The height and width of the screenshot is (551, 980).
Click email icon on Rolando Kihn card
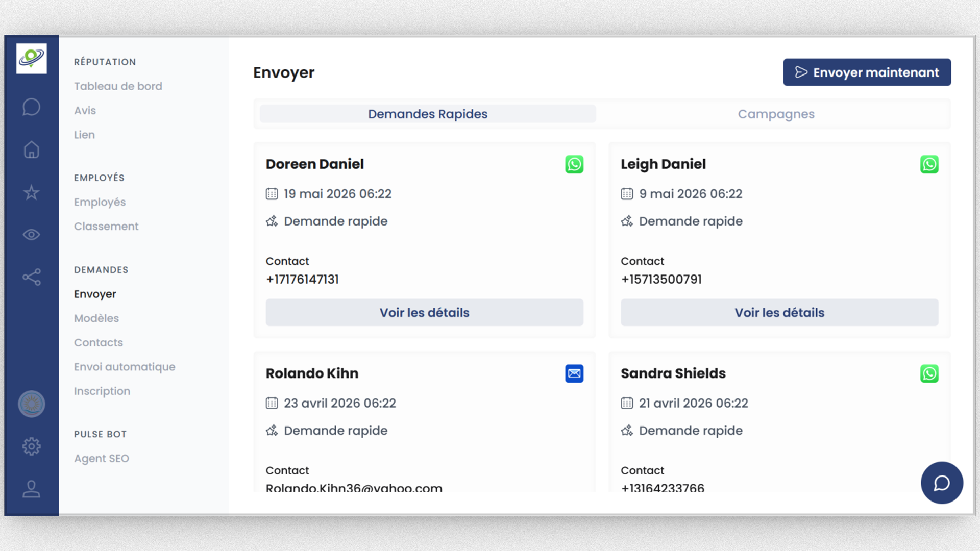pyautogui.click(x=574, y=373)
